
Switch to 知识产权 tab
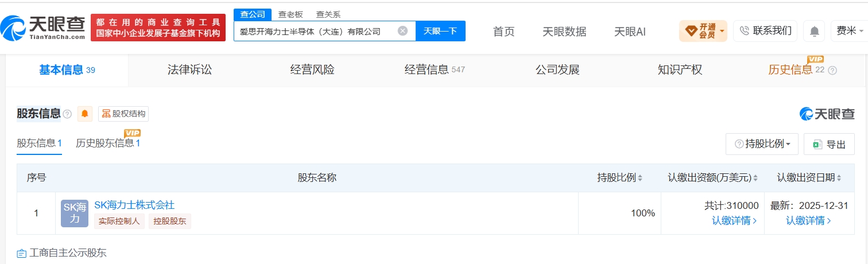click(x=680, y=70)
